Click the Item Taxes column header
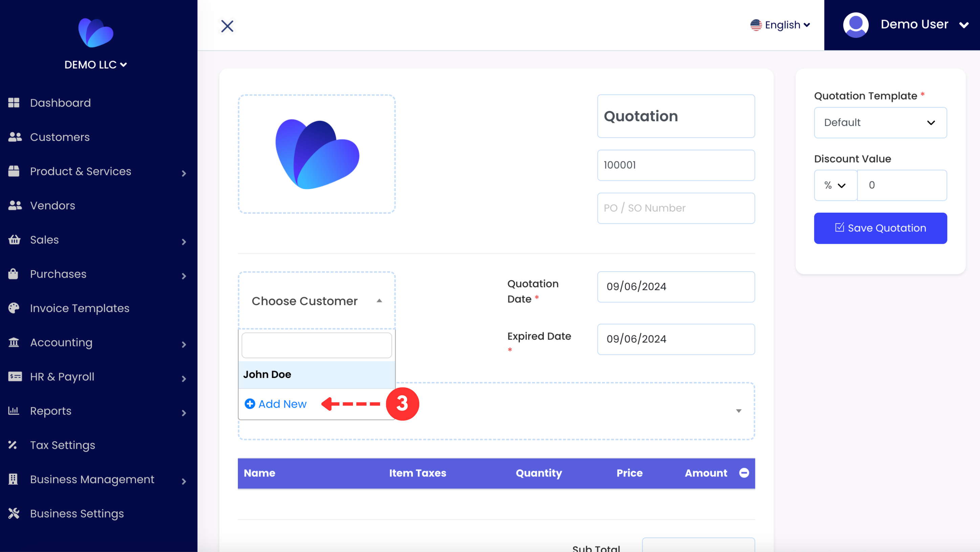This screenshot has height=552, width=980. [x=417, y=473]
